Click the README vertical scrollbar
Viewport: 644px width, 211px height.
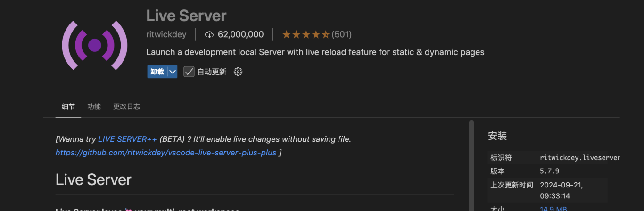[x=471, y=165]
